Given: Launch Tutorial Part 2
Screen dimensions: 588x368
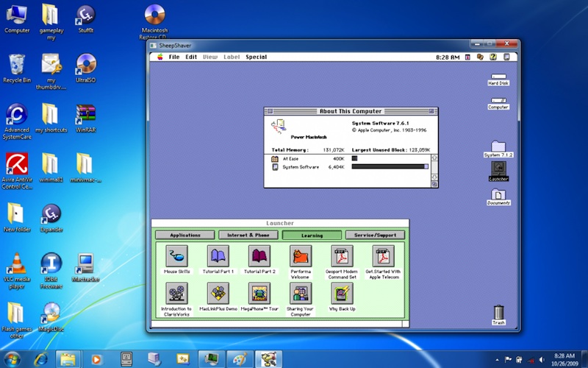Looking at the screenshot, I should [x=259, y=257].
